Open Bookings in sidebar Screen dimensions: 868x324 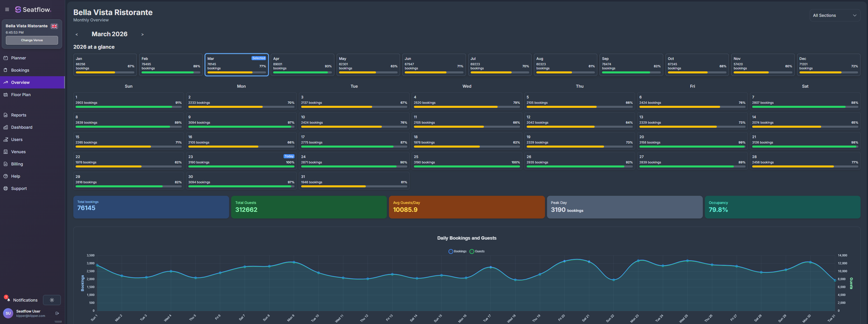pyautogui.click(x=32, y=70)
